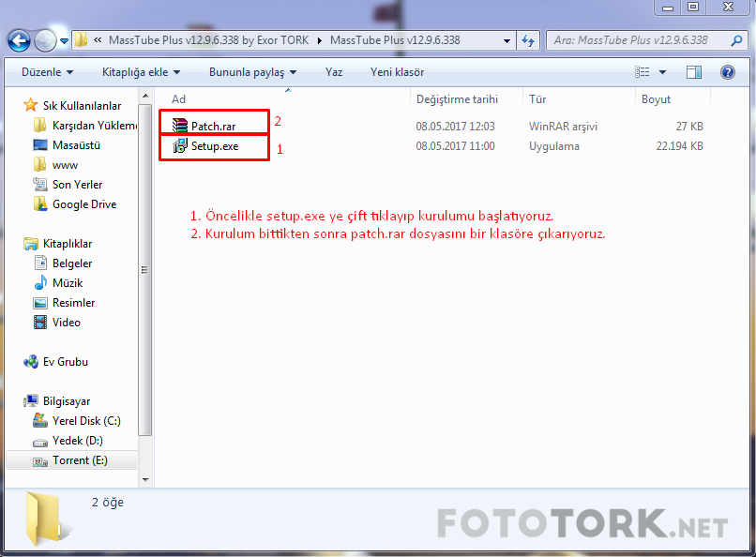Open the Müzik library
Image resolution: width=756 pixels, height=557 pixels.
pyautogui.click(x=67, y=283)
